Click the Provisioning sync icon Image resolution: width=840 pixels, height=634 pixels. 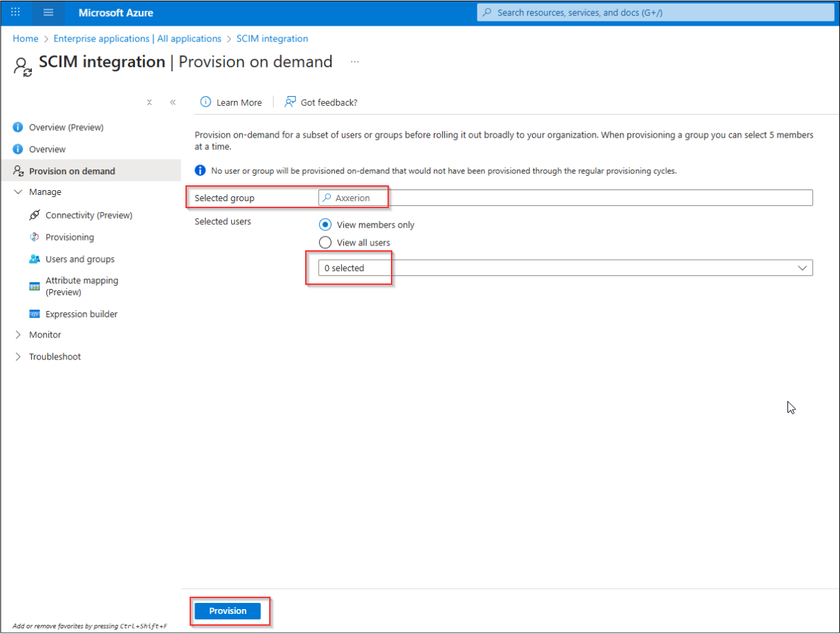click(35, 237)
